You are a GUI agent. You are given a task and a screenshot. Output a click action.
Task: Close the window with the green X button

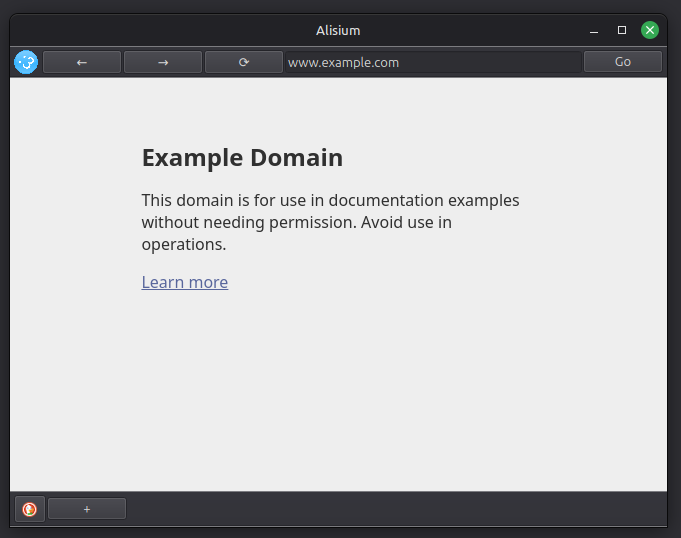(650, 31)
